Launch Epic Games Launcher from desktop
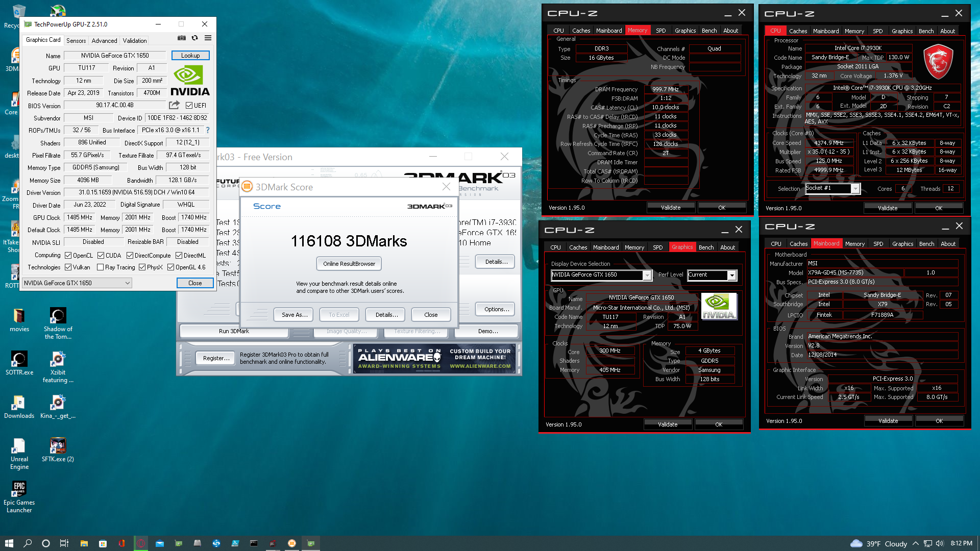 19,497
